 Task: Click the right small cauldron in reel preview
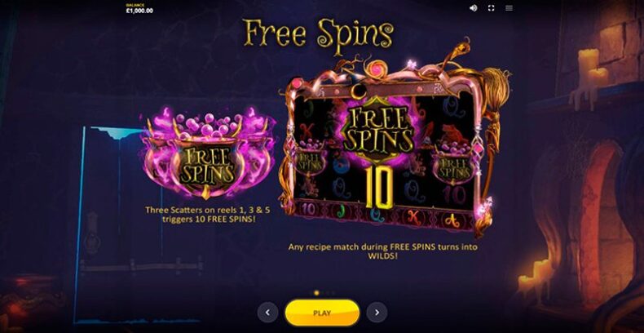pyautogui.click(x=453, y=162)
